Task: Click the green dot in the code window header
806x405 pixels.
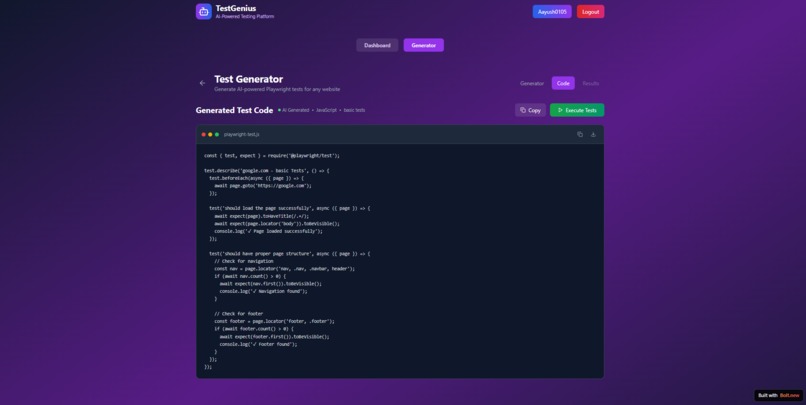Action: coord(217,135)
